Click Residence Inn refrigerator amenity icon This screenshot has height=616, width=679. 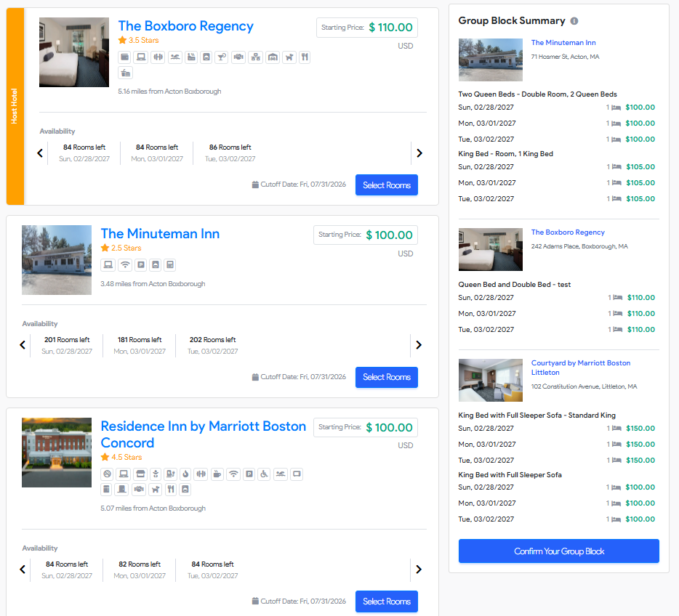coord(107,490)
